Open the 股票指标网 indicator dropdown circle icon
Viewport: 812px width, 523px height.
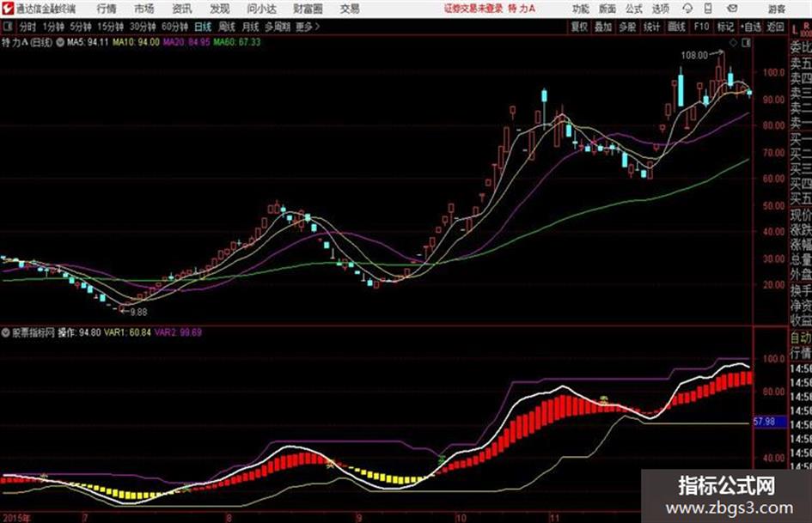[x=6, y=332]
